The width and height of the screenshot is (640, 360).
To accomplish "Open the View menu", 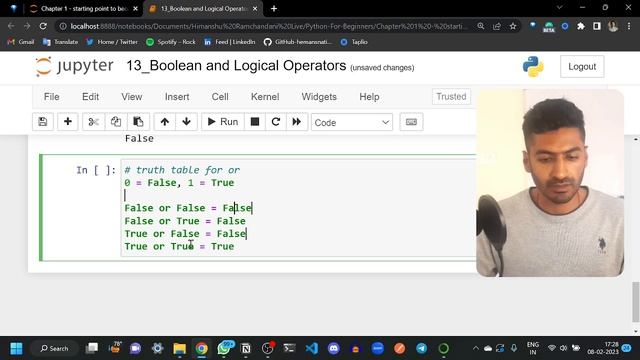I will click(131, 97).
